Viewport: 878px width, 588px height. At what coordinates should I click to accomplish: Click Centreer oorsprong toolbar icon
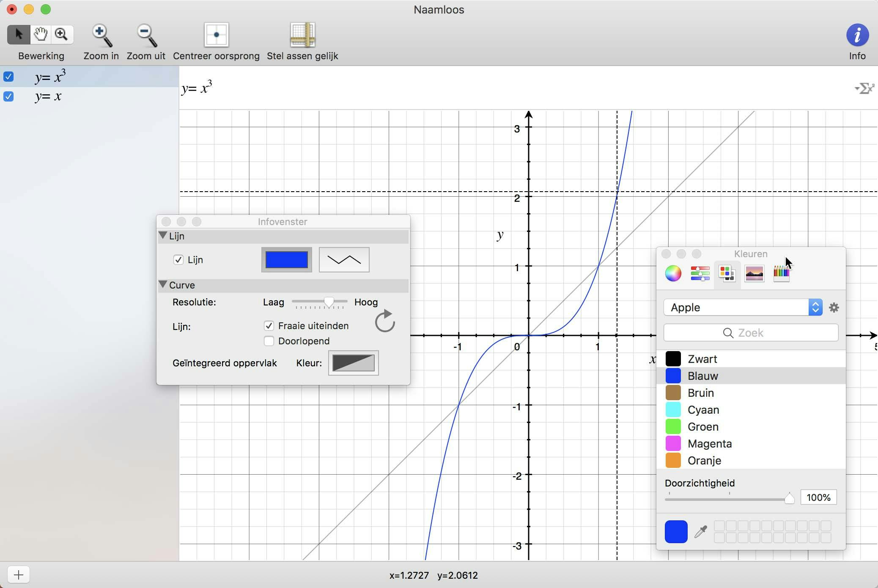pyautogui.click(x=216, y=35)
